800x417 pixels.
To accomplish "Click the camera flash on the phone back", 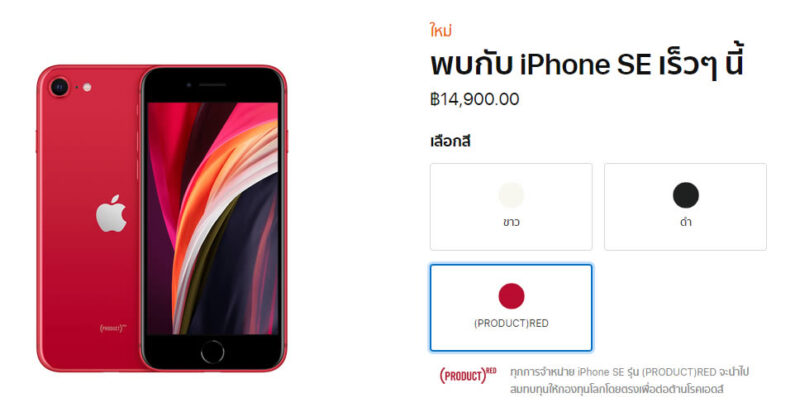I will click(x=87, y=87).
